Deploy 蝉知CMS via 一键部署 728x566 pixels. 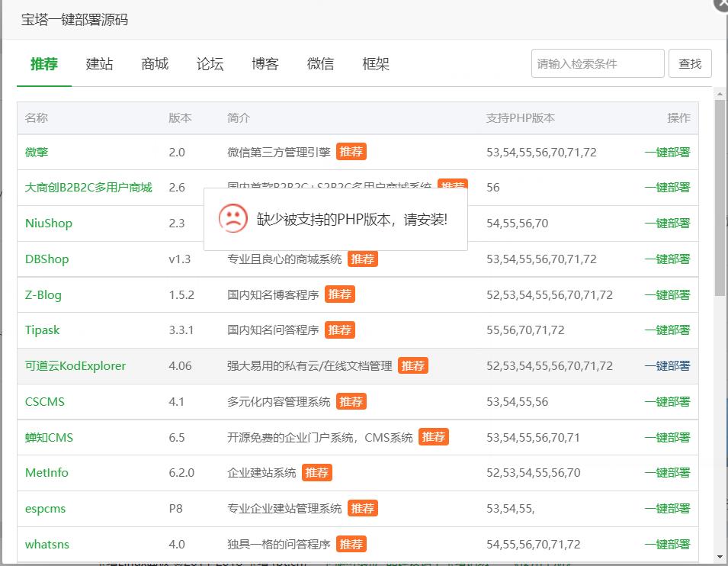pyautogui.click(x=667, y=437)
